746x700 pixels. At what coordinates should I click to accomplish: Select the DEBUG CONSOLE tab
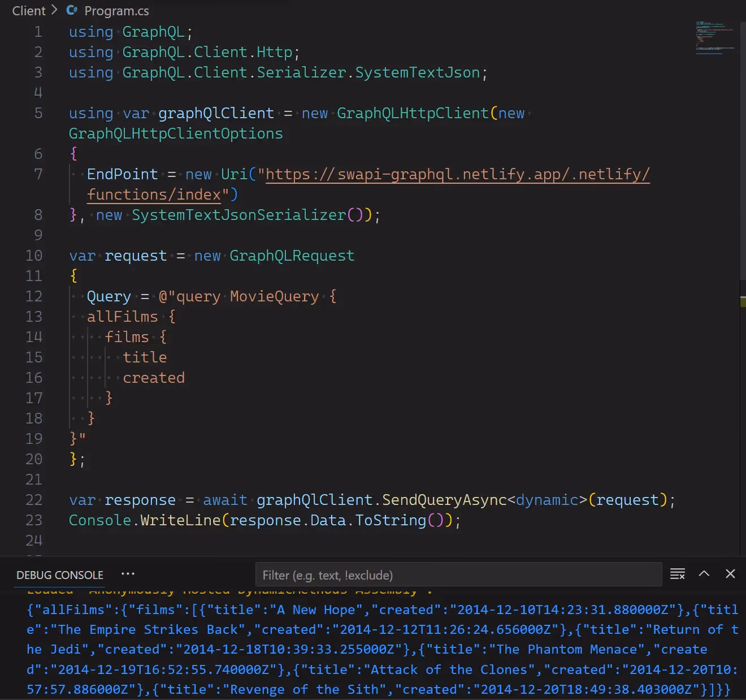coord(59,575)
